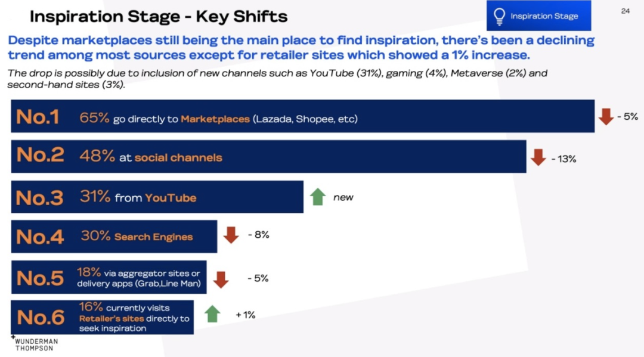Click the italic note mentioning YouTube (31%)
Screen dimensions: 644x357
point(277,79)
